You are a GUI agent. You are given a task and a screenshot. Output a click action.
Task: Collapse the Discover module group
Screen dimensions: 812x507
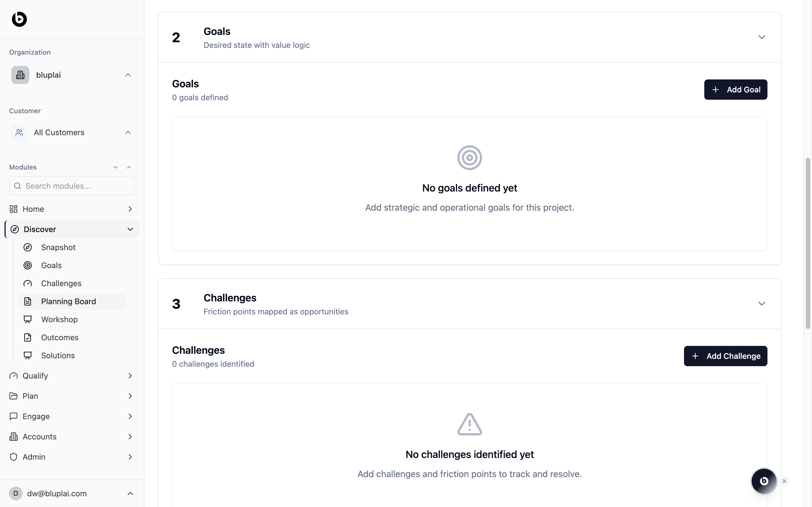tap(130, 229)
